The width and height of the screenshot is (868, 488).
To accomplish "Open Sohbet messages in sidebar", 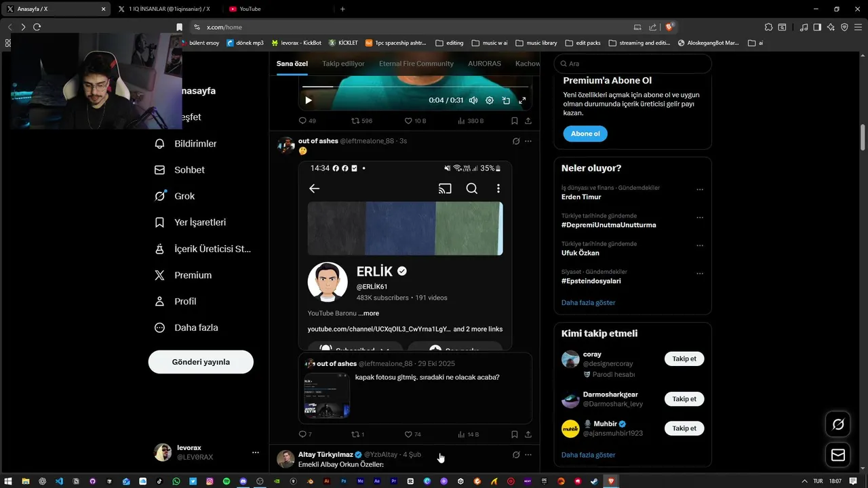I will (x=180, y=170).
